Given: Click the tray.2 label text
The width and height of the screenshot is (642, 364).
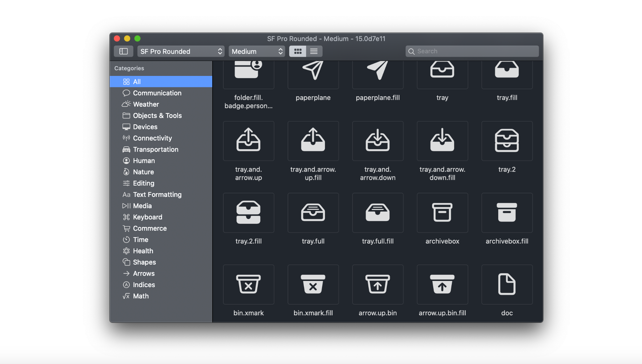Looking at the screenshot, I should pos(507,169).
